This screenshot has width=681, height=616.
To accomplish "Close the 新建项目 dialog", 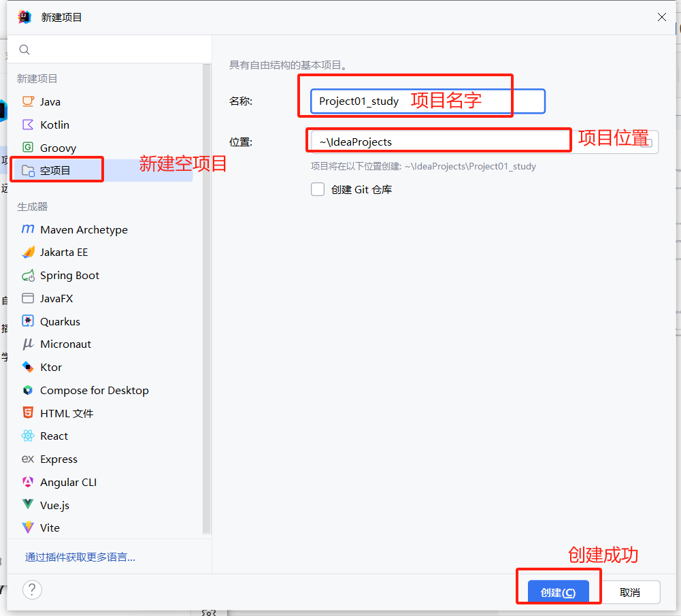I will (661, 17).
